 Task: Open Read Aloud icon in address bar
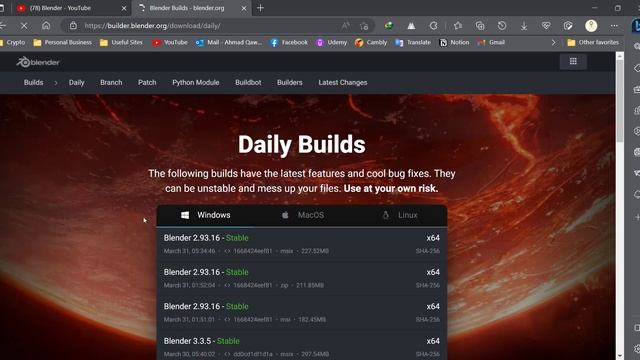pos(345,26)
